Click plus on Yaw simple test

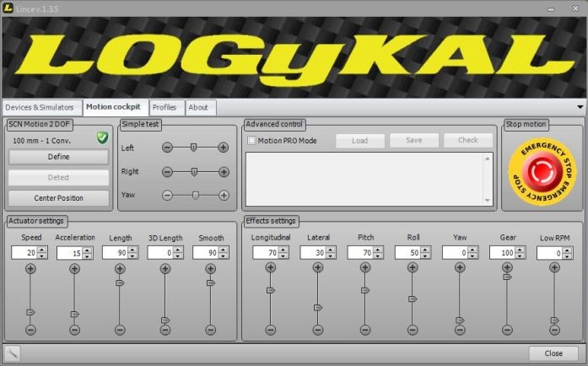[224, 196]
